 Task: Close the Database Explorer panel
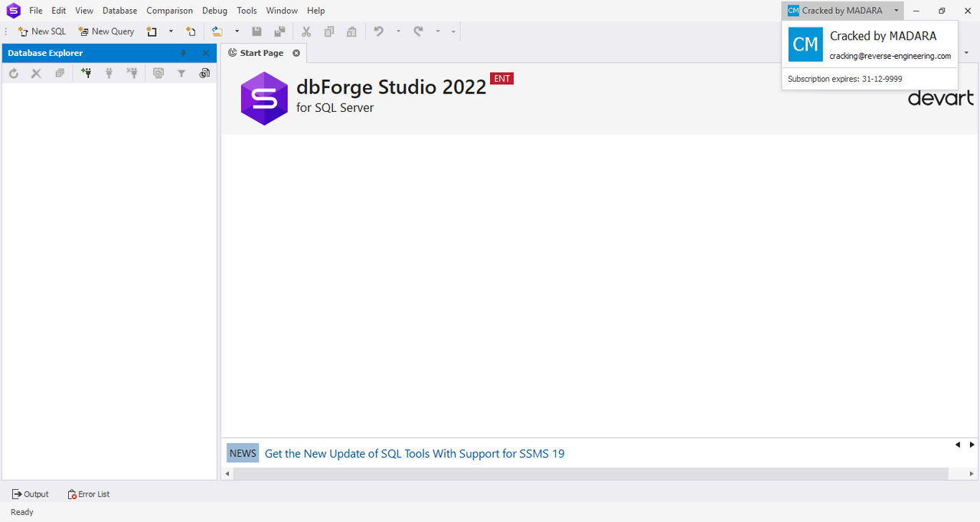pyautogui.click(x=206, y=53)
